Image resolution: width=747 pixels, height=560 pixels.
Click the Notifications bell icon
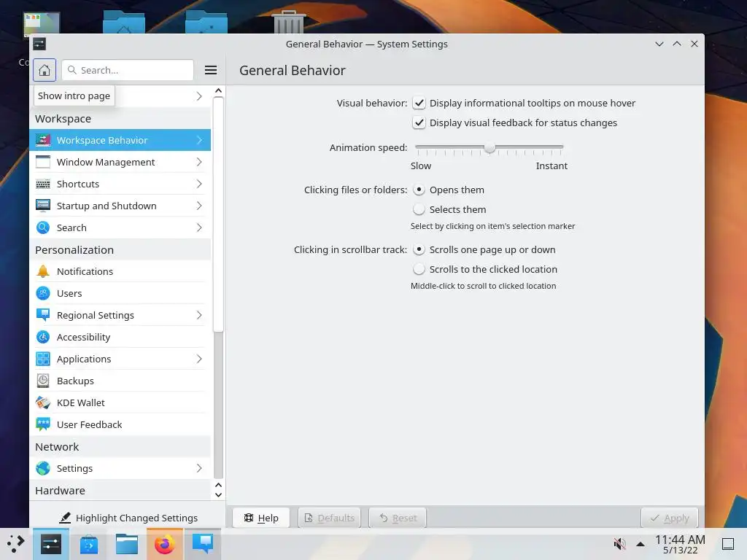43,271
